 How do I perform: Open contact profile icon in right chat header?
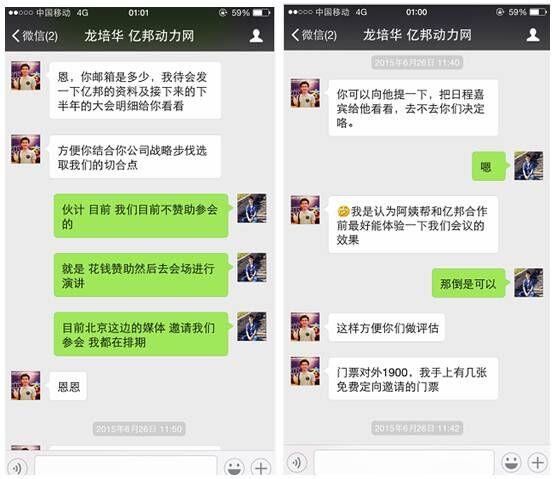533,35
